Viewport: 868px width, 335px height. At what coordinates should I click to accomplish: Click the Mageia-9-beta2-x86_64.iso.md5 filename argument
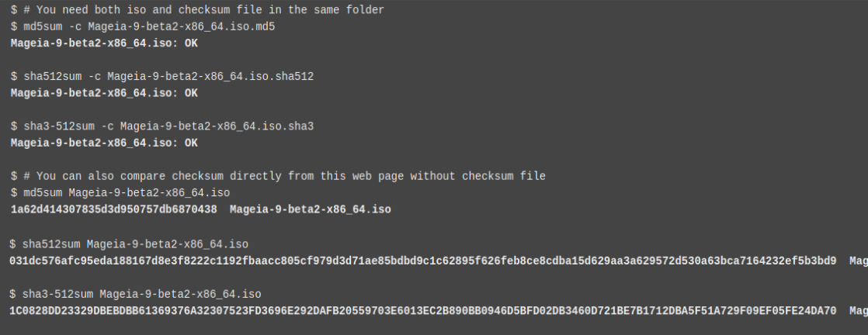(181, 26)
